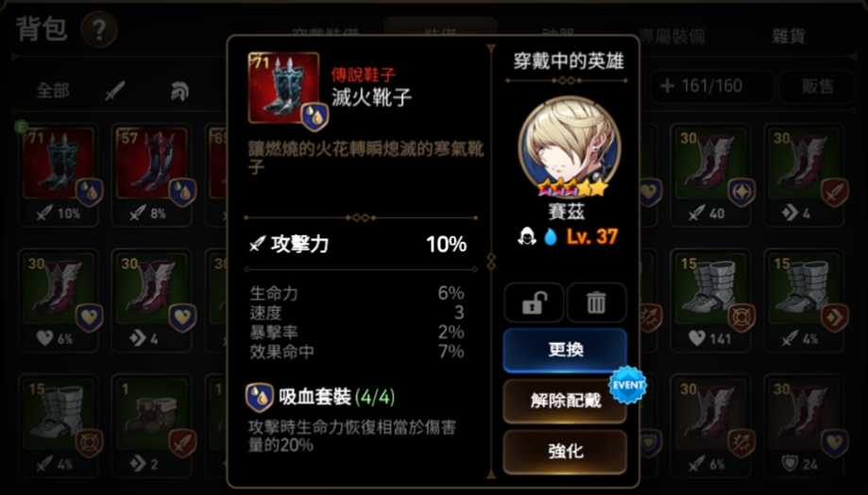Click the unlock padlock icon
Viewport: 868px width, 495px height.
pos(534,303)
